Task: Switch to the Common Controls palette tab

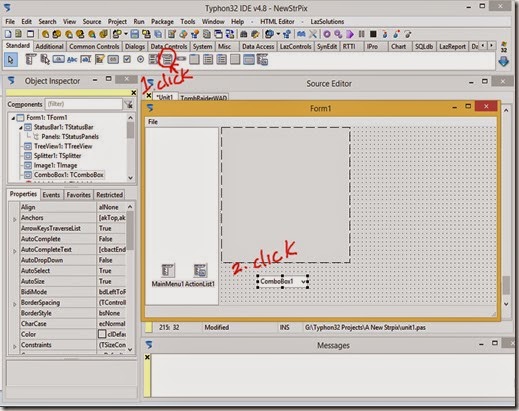Action: point(94,47)
